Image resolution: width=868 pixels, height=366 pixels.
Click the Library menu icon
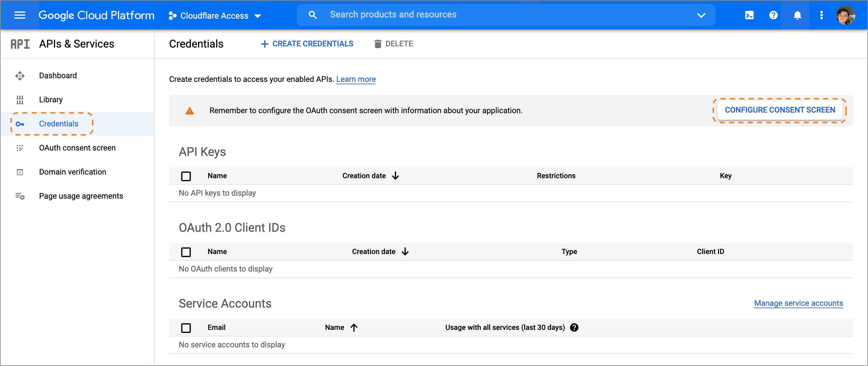20,100
